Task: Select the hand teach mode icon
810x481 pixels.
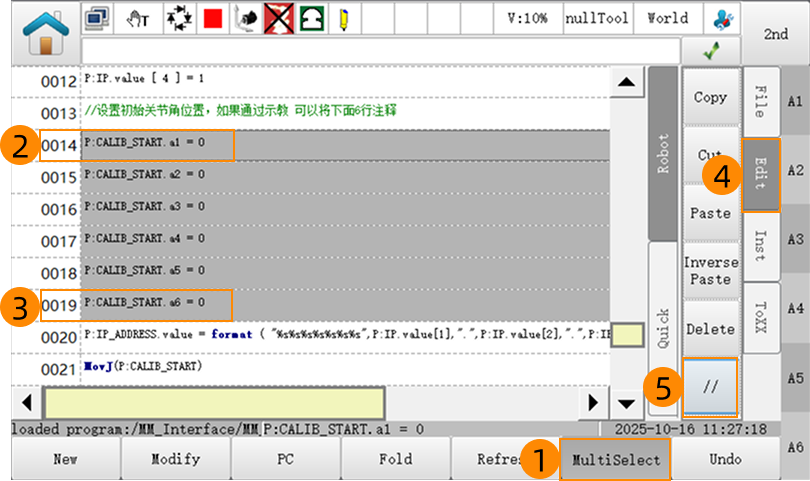Action: coord(138,19)
